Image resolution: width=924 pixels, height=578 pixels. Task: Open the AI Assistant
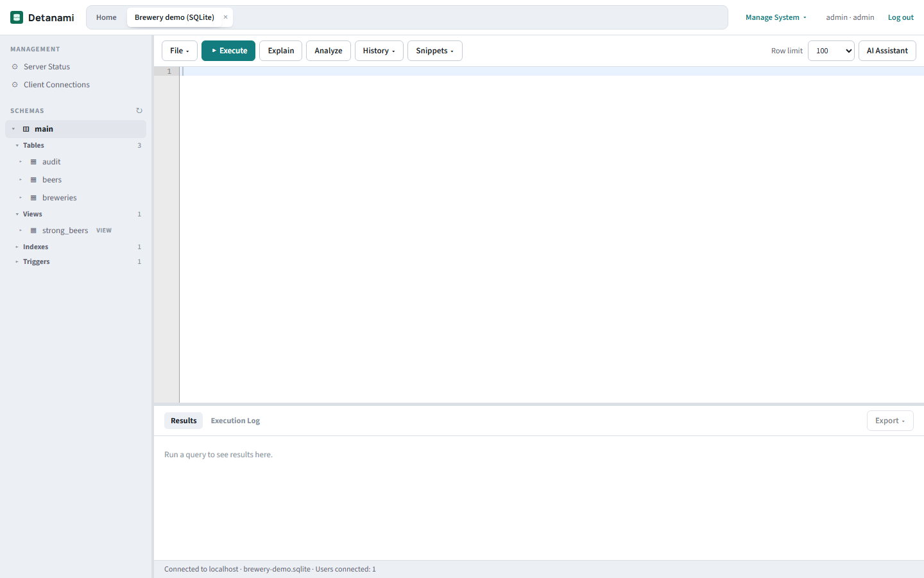(887, 51)
